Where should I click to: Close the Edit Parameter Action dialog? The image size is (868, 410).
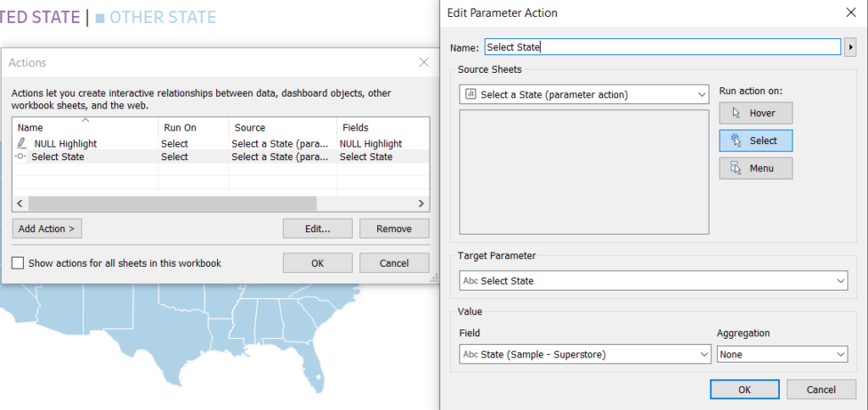point(851,13)
